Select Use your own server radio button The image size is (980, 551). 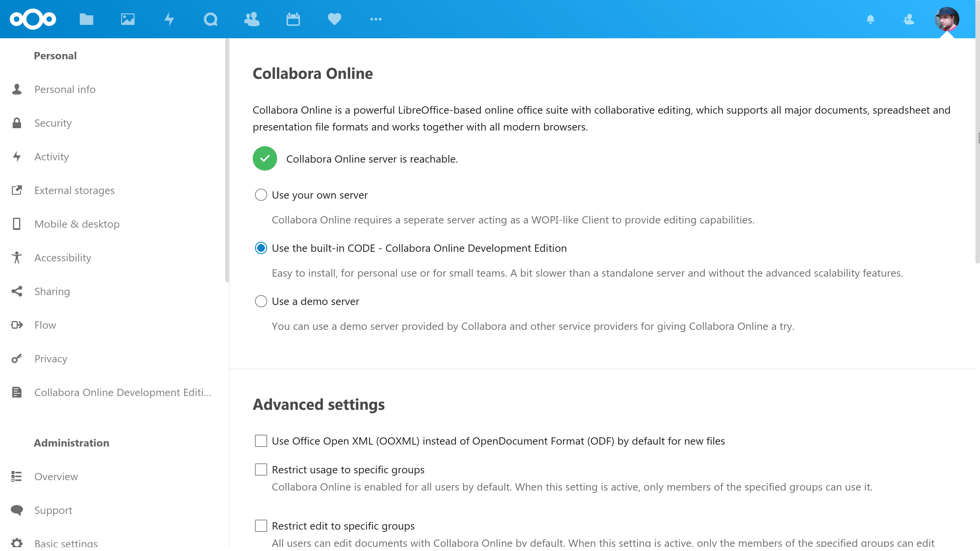tap(260, 195)
